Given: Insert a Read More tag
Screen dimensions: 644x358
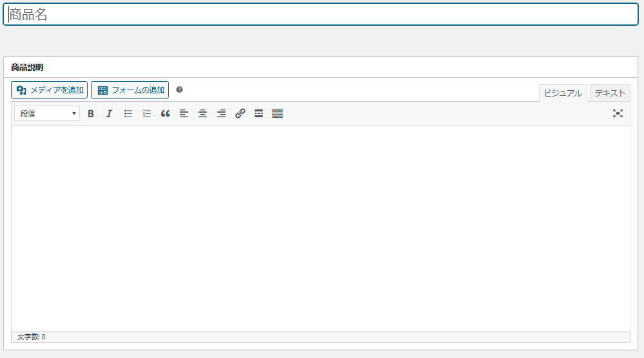Looking at the screenshot, I should [259, 114].
